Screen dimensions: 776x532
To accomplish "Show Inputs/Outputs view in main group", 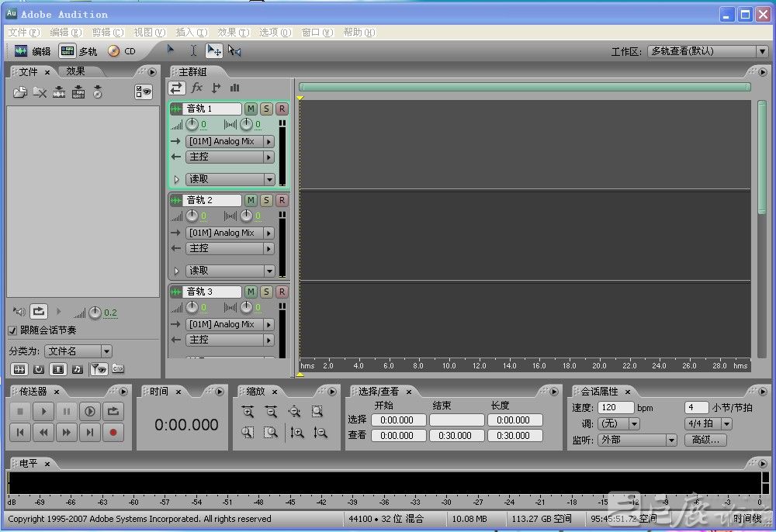I will coord(177,88).
